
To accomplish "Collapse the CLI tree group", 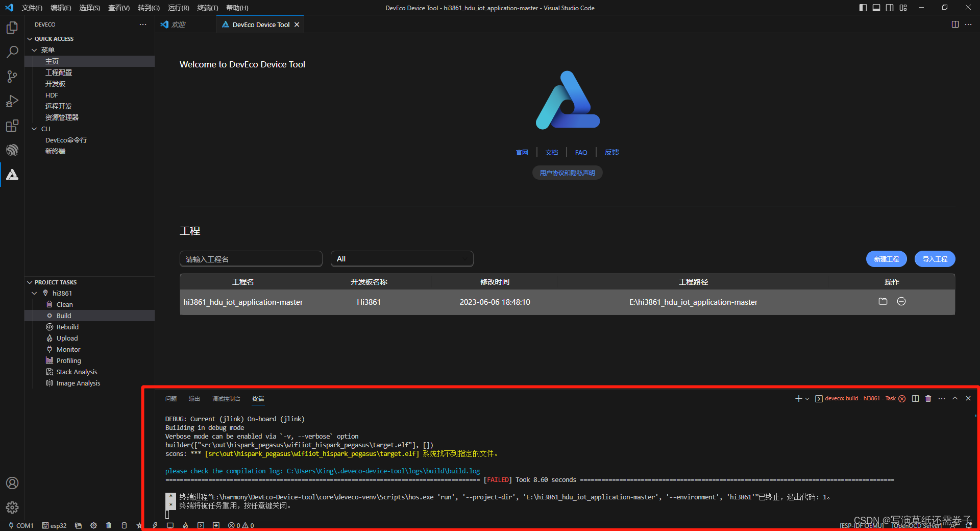I will (34, 129).
